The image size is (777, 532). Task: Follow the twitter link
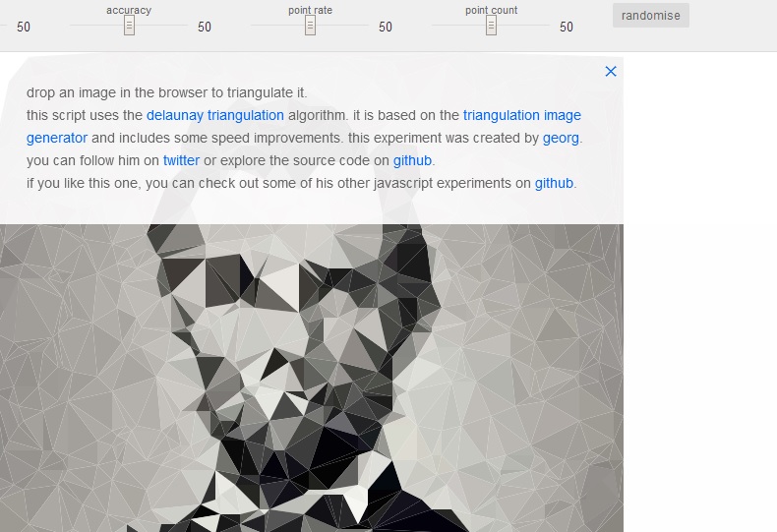coord(181,160)
